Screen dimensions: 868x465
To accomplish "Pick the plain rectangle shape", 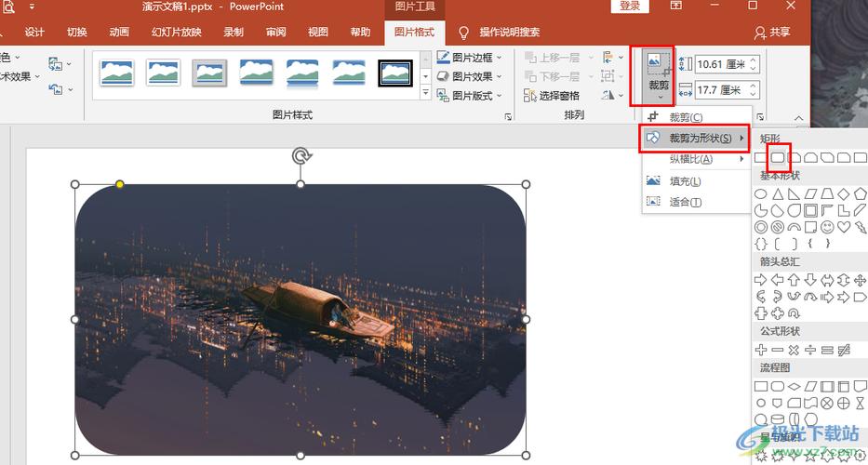I will (761, 158).
